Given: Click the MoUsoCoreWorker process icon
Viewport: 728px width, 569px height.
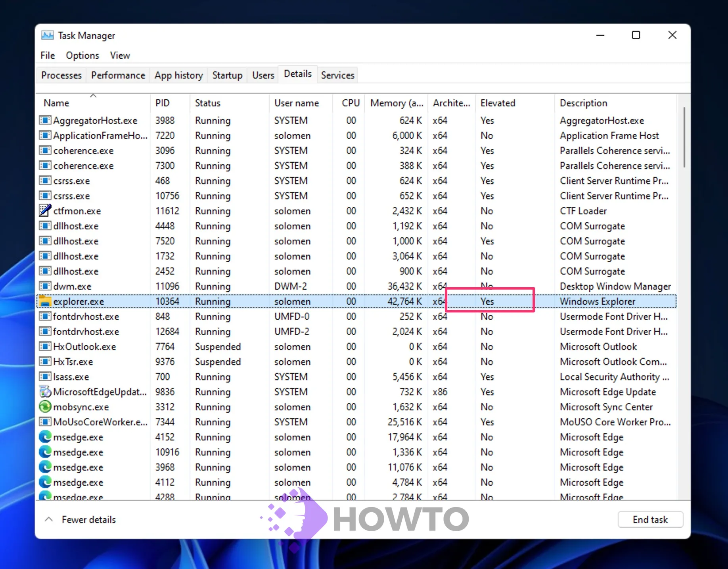Looking at the screenshot, I should tap(45, 421).
